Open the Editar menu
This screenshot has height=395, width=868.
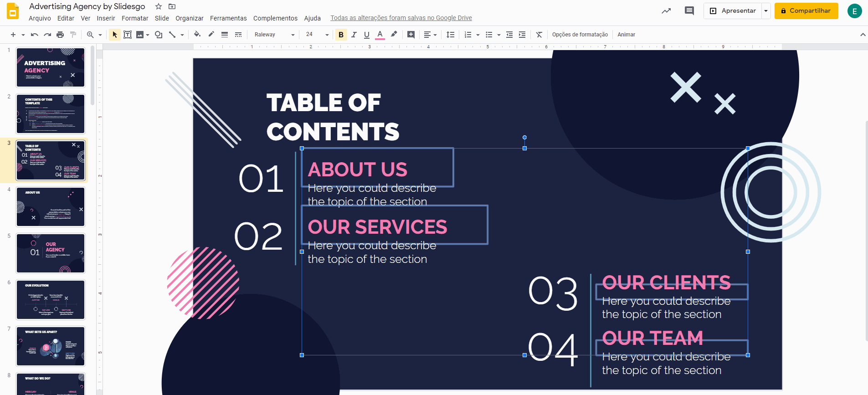click(x=66, y=18)
